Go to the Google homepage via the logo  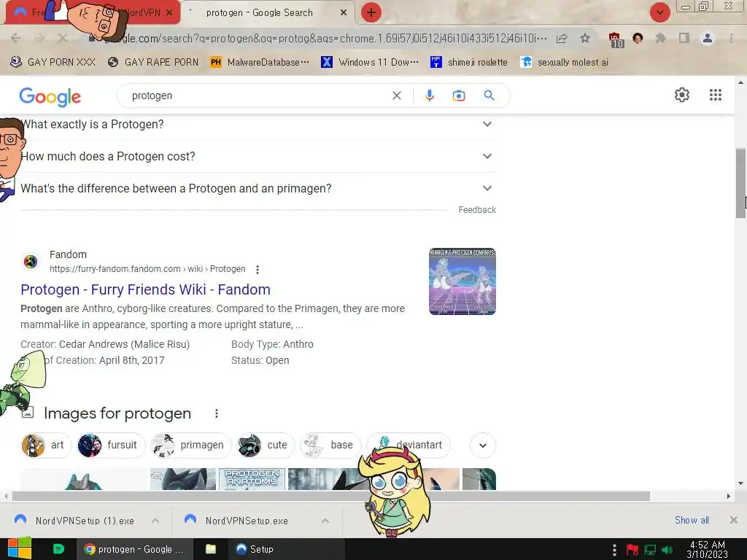click(x=50, y=96)
